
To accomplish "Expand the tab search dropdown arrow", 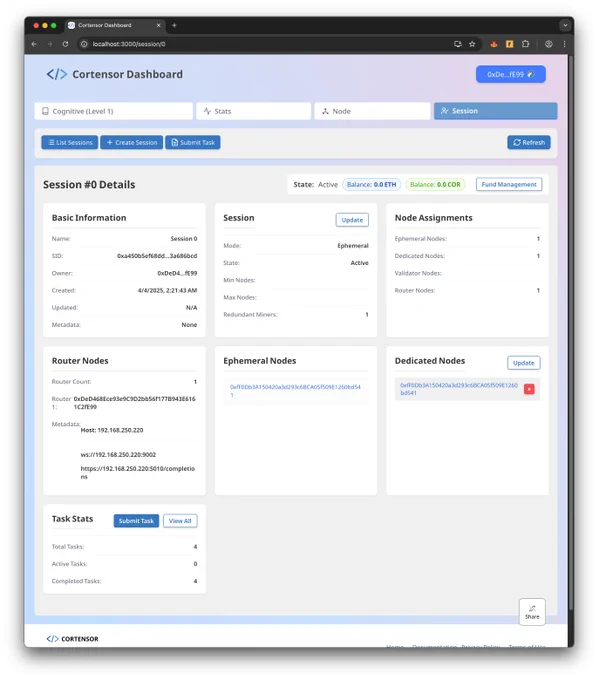I will point(565,25).
